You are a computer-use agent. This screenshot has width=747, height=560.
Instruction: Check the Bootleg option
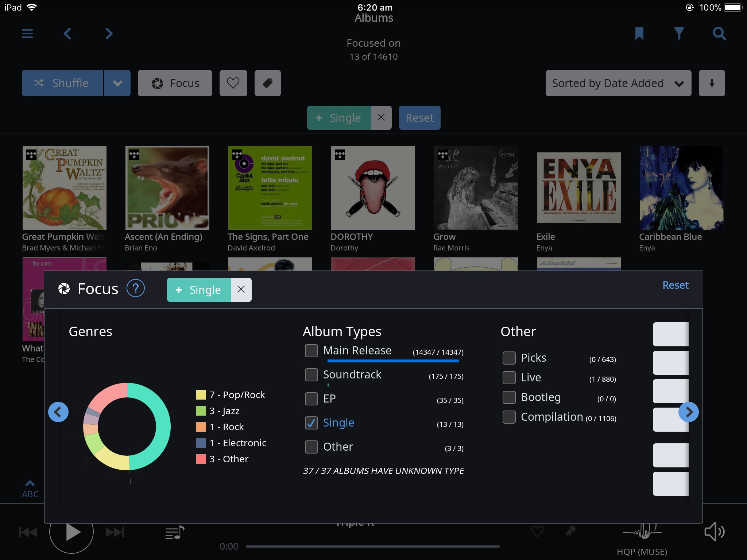(509, 397)
